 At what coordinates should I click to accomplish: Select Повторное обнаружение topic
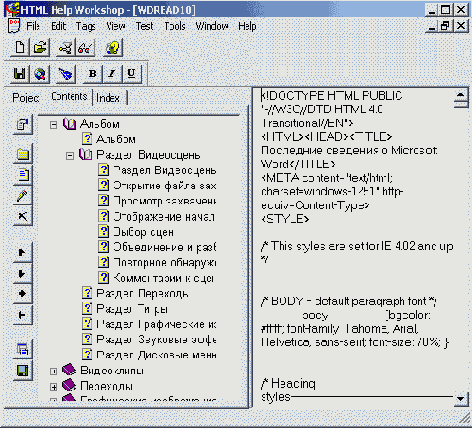click(x=165, y=262)
